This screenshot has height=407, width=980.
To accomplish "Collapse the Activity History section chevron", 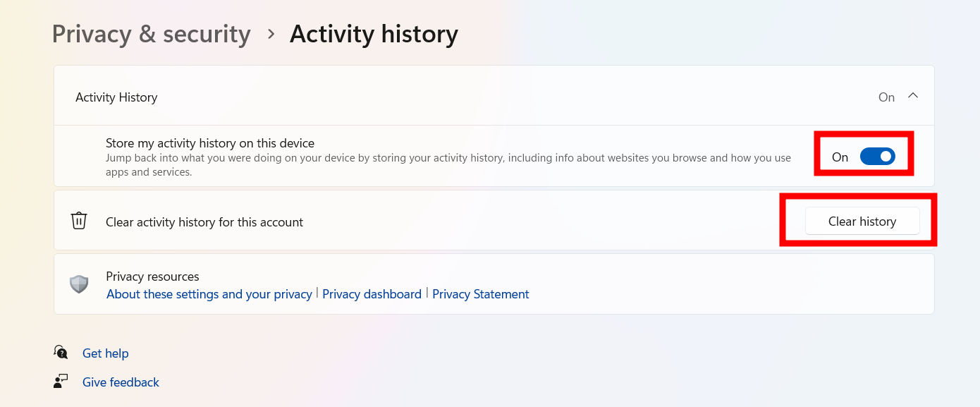I will (x=913, y=96).
